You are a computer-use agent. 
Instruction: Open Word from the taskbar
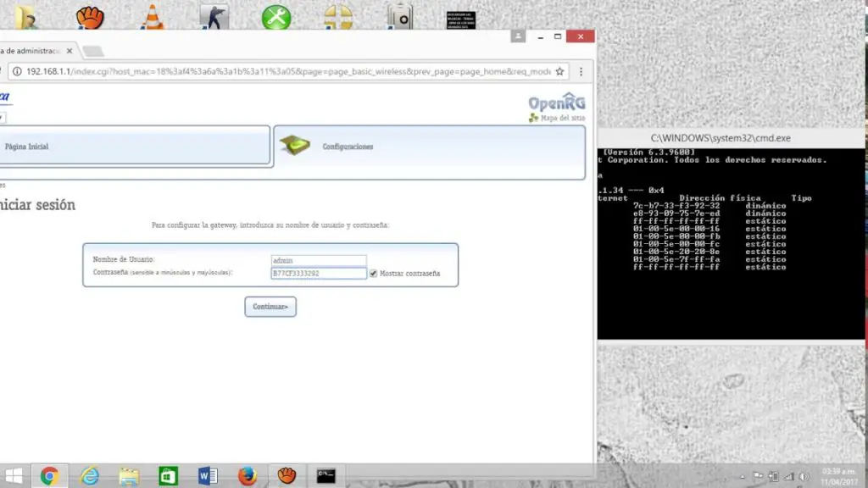point(208,476)
